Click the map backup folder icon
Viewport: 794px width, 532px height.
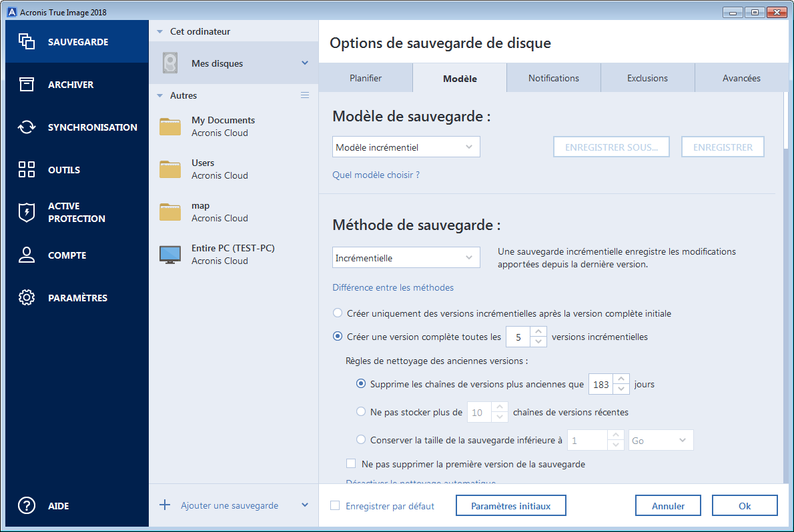coord(170,211)
